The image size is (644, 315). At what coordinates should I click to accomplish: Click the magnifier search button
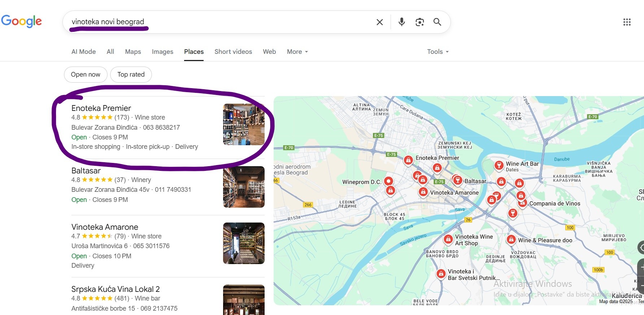coord(437,22)
